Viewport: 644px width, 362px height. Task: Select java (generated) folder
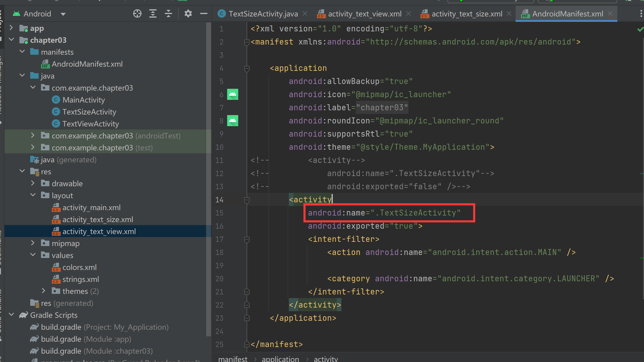[x=69, y=160]
